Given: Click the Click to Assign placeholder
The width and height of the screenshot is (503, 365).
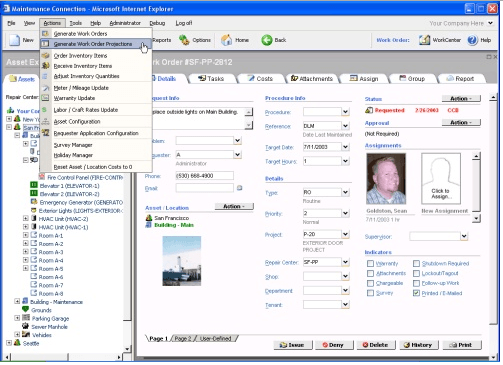Looking at the screenshot, I should [x=441, y=178].
